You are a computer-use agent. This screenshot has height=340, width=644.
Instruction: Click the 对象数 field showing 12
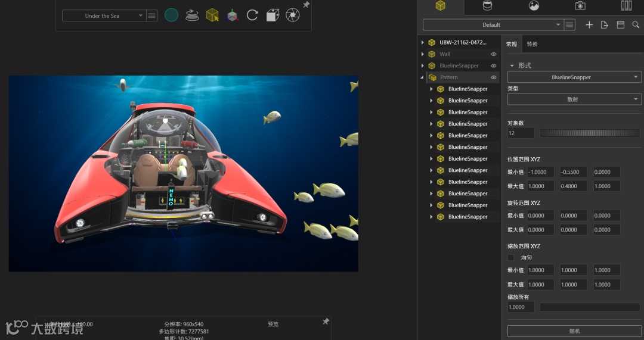(x=521, y=133)
